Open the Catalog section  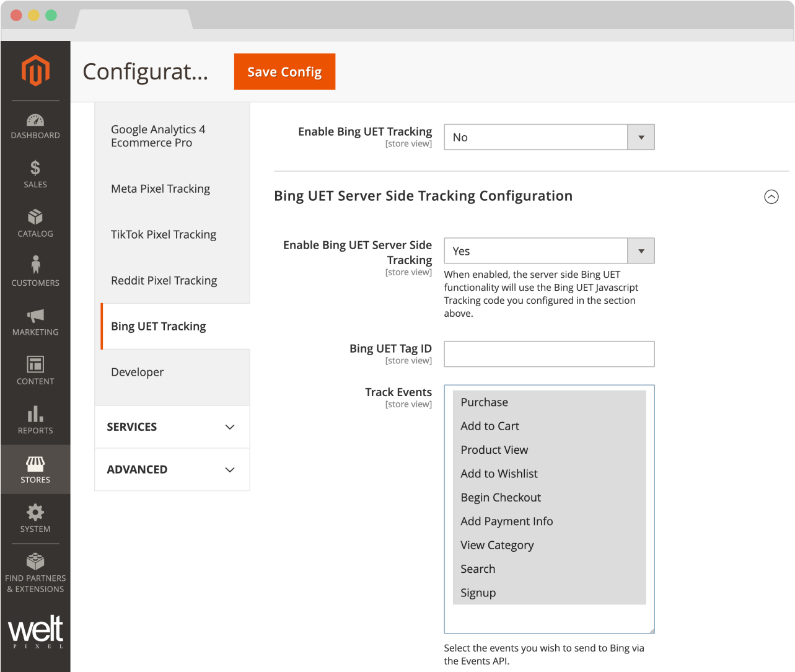point(35,222)
